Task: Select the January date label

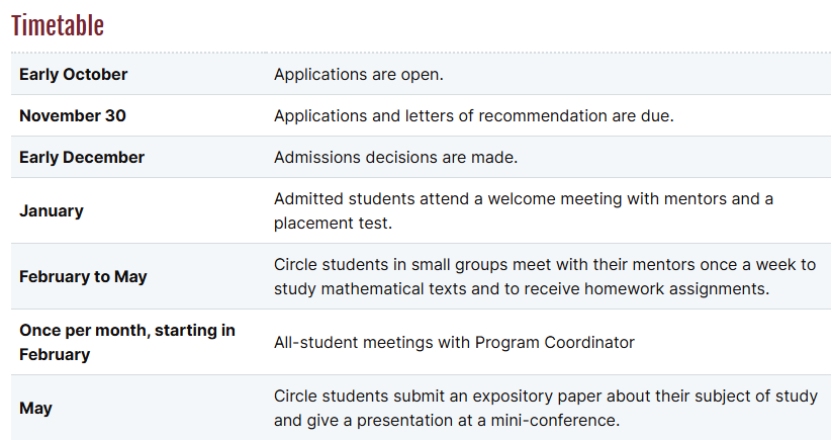Action: point(51,211)
